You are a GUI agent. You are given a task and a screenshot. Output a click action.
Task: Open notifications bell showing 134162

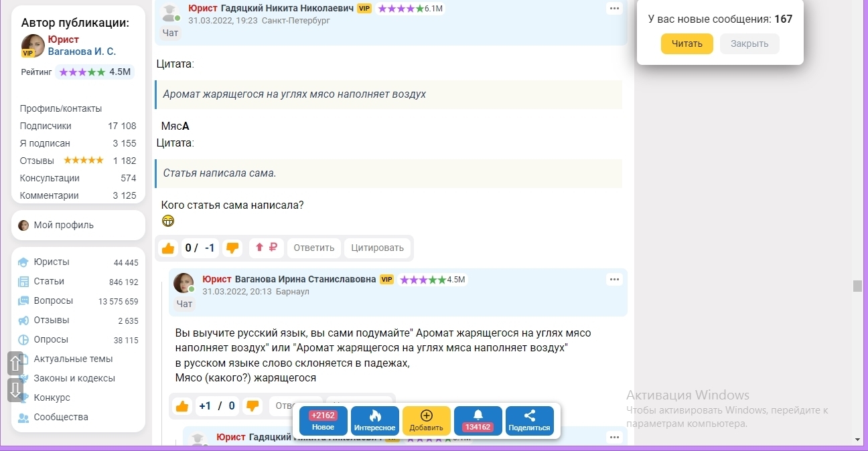click(478, 420)
